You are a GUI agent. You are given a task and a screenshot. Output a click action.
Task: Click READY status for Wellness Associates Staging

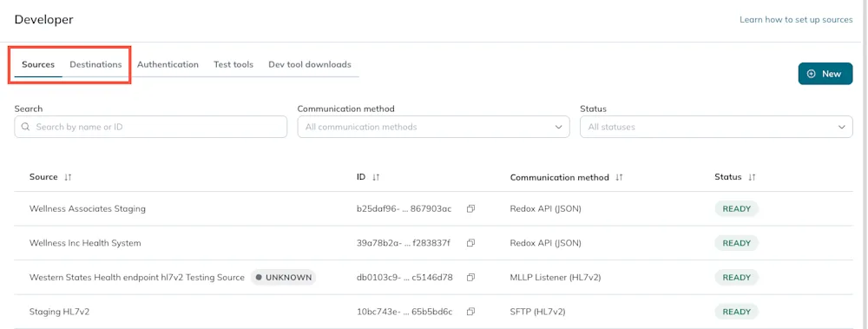pos(737,209)
